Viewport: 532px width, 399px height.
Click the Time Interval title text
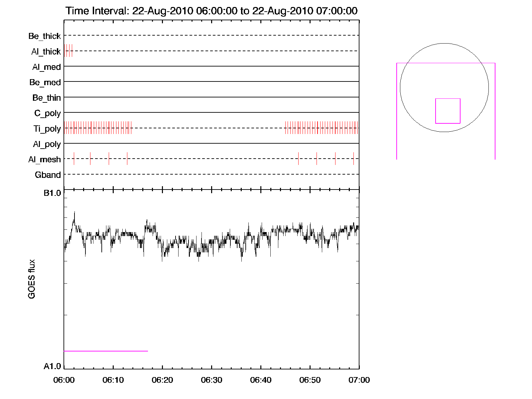point(211,11)
